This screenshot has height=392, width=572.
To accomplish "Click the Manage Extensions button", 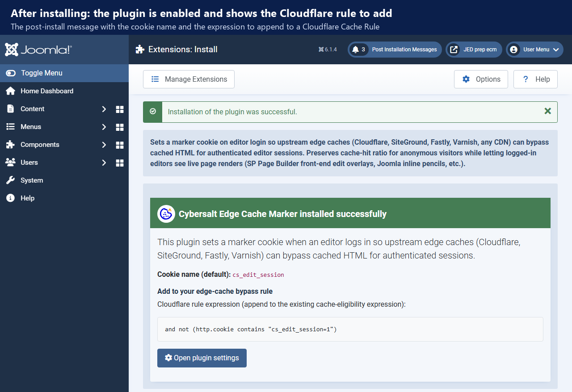I will click(189, 79).
